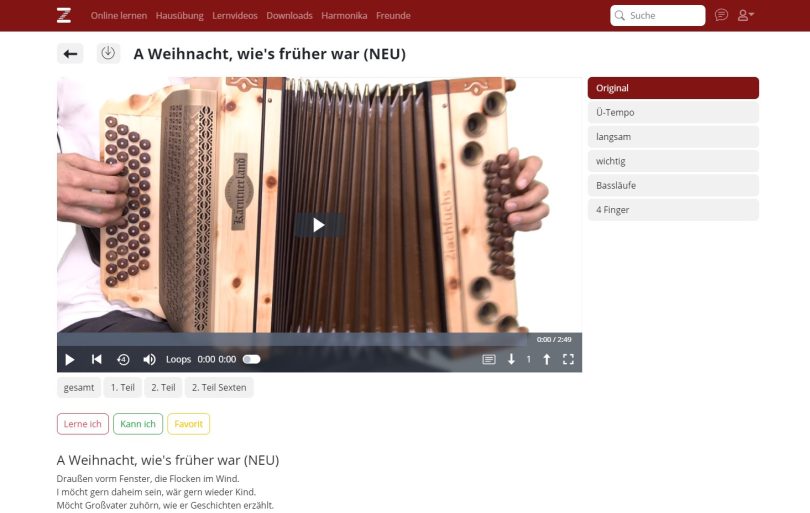Image resolution: width=810 pixels, height=513 pixels.
Task: Mark song as Favorit
Action: 189,424
